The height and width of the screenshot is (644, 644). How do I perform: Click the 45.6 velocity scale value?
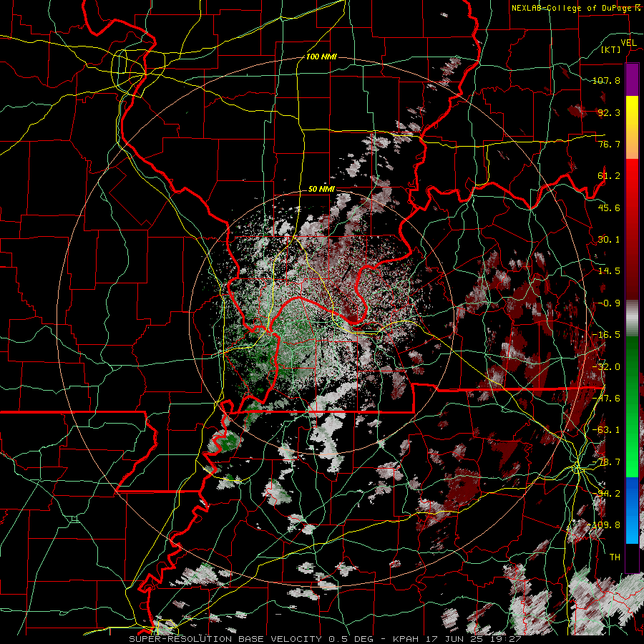[609, 208]
